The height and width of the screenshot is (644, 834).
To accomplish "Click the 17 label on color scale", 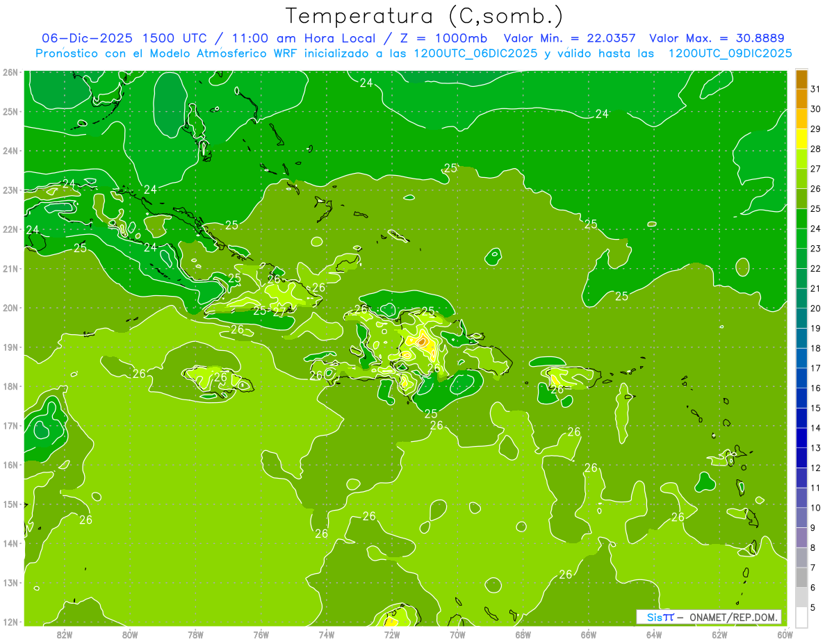I will tap(816, 368).
